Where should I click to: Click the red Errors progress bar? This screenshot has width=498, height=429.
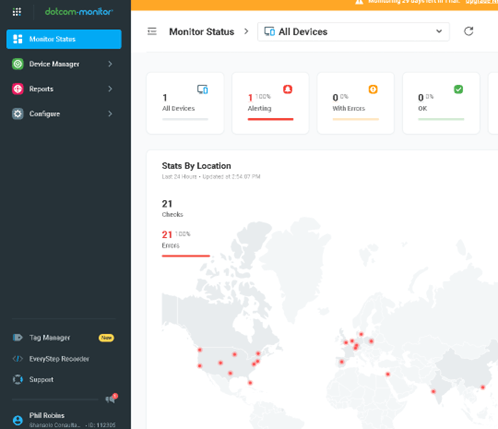click(x=186, y=256)
